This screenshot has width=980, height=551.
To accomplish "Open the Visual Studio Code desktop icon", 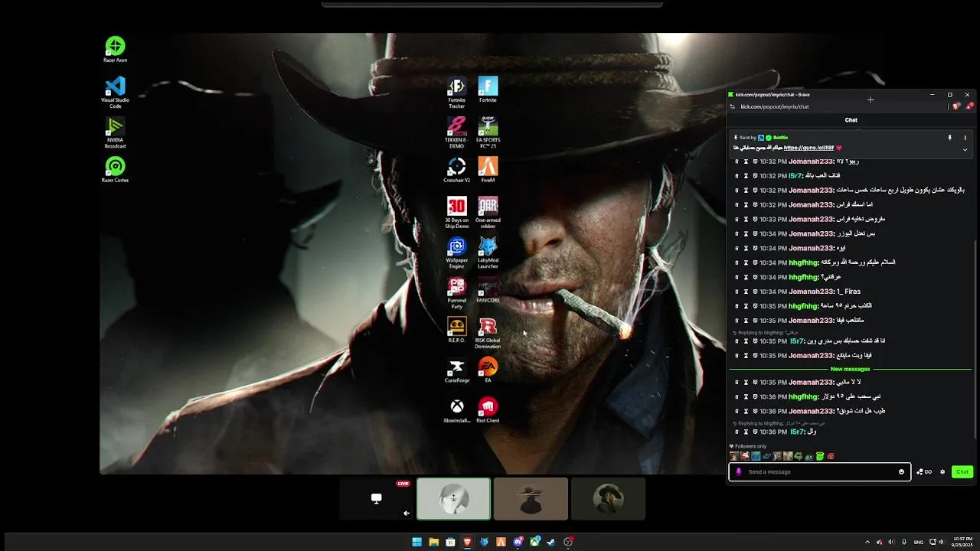I will [115, 93].
